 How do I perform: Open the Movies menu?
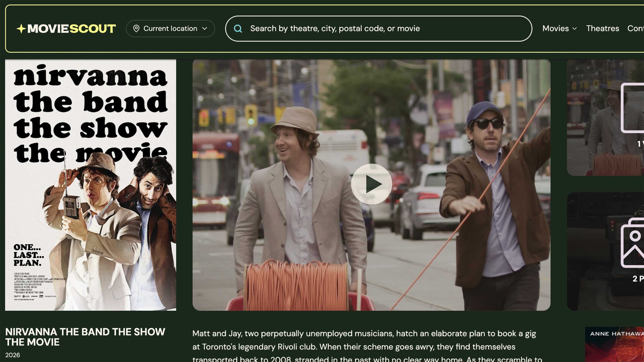point(555,28)
